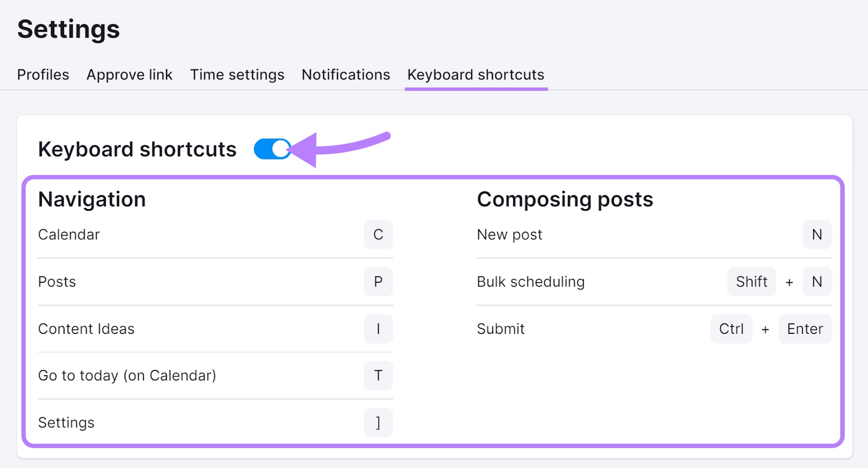Click the ] shortcut key for Settings
The height and width of the screenshot is (468, 868).
[x=378, y=422]
